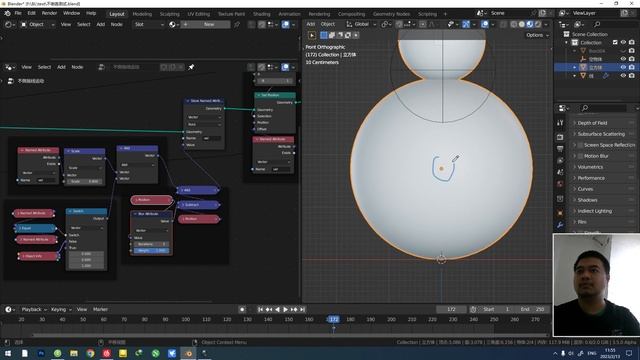The width and height of the screenshot is (640, 360).
Task: Expand the Volumetrics panel
Action: pyautogui.click(x=575, y=167)
